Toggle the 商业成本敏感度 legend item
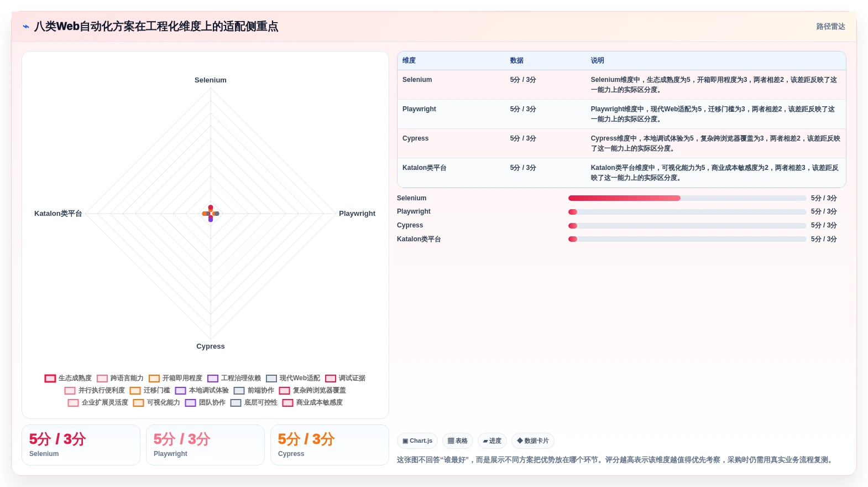 (312, 403)
